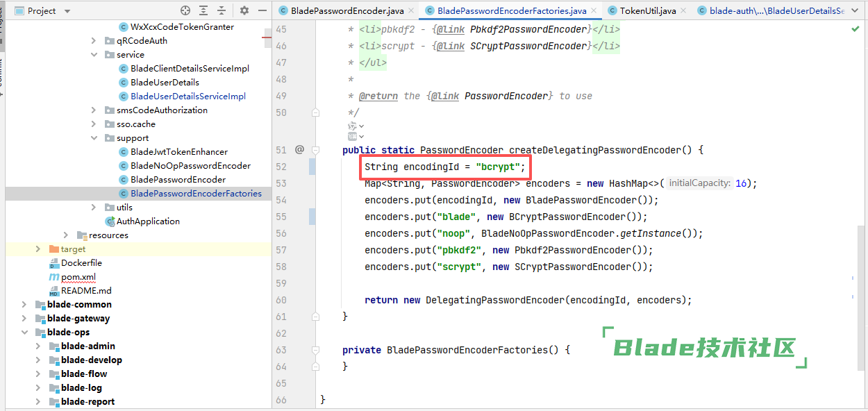Open Project panel settings gear
868x411 pixels.
click(x=244, y=10)
